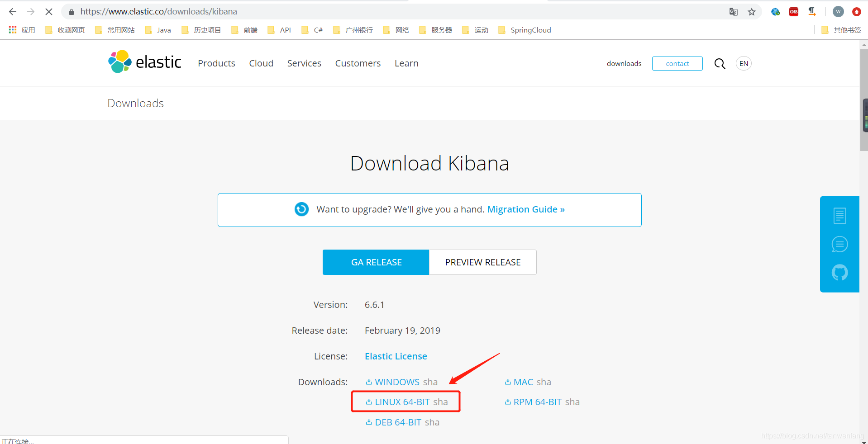This screenshot has height=444, width=868.
Task: Select the GA RELEASE tab
Action: 376,262
